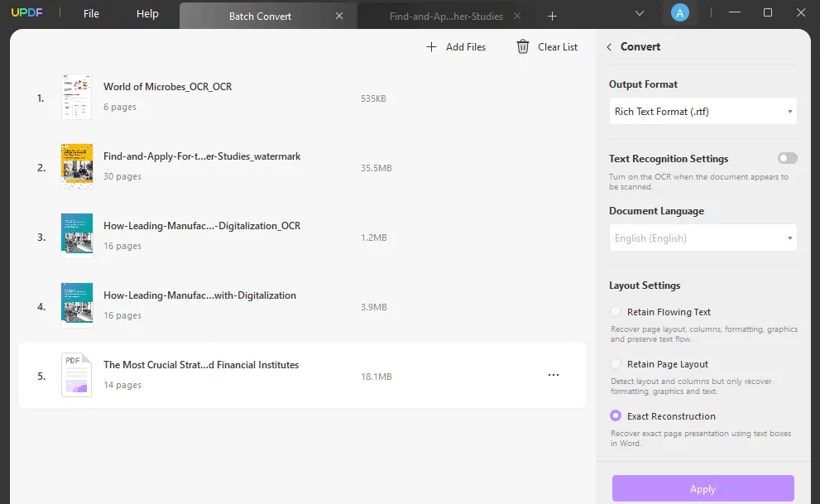Close the Batch Convert tab
820x504 pixels.
coord(339,16)
